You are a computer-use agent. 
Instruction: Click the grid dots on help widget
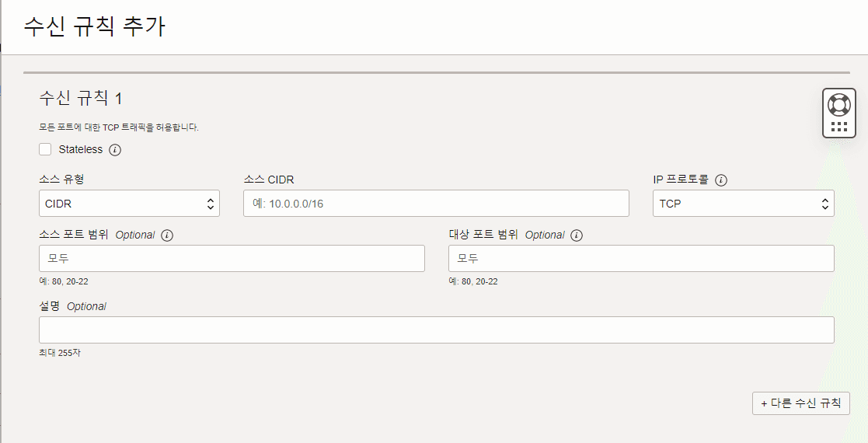pos(838,127)
